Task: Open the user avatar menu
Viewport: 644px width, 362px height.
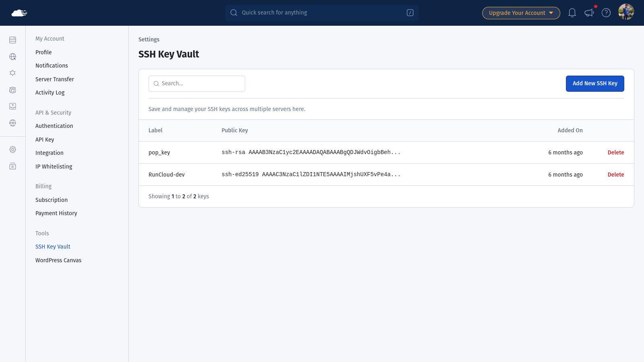Action: (x=626, y=12)
